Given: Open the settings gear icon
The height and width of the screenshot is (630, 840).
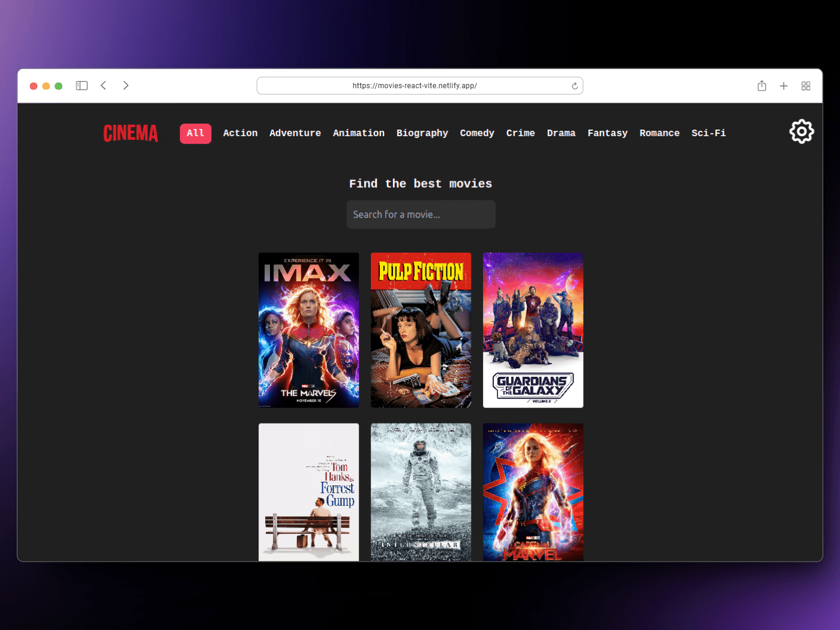Looking at the screenshot, I should pos(802,131).
